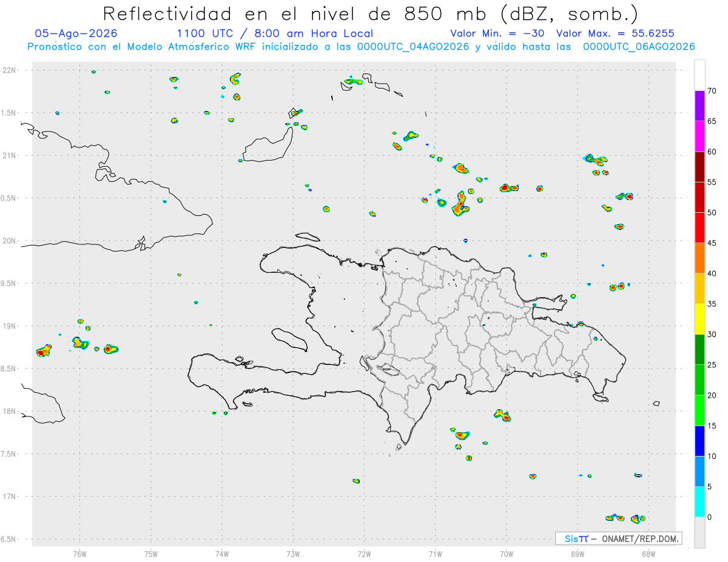Click the colorbar value label '25'

(712, 365)
